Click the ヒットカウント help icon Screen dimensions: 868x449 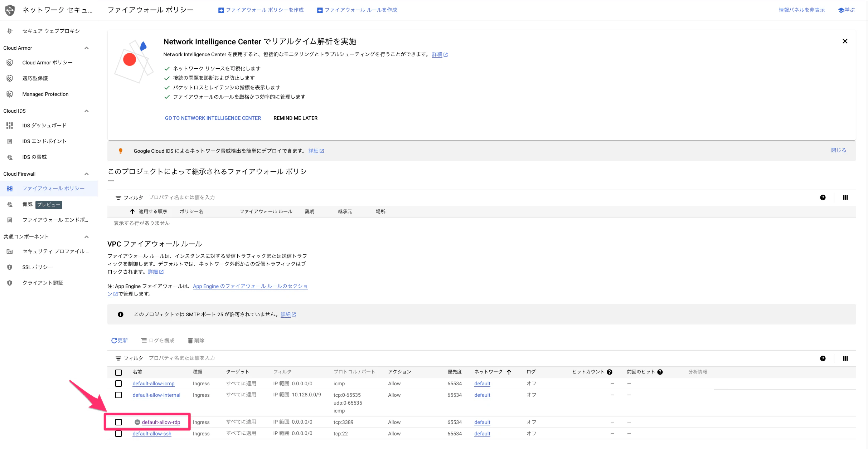click(x=610, y=372)
